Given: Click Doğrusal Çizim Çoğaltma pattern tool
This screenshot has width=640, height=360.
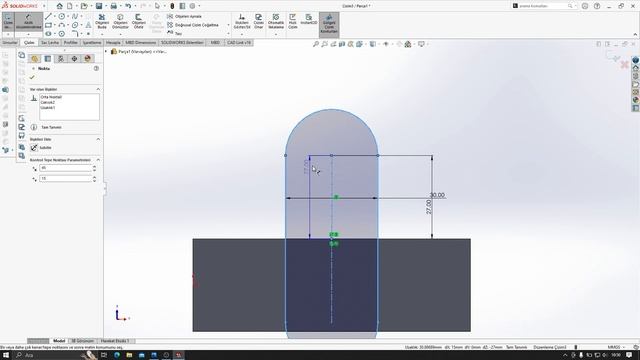Looking at the screenshot, I should pyautogui.click(x=193, y=25).
